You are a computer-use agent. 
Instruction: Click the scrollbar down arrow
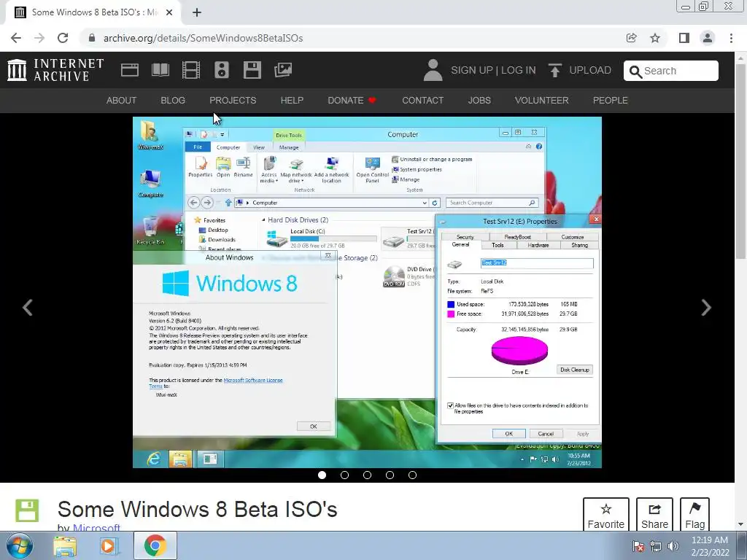pyautogui.click(x=740, y=524)
